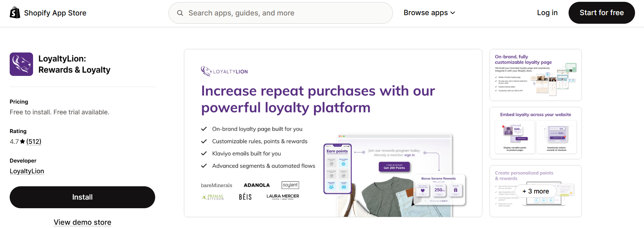Expand the Browse apps dropdown
Screen dimensions: 644x228
point(429,13)
